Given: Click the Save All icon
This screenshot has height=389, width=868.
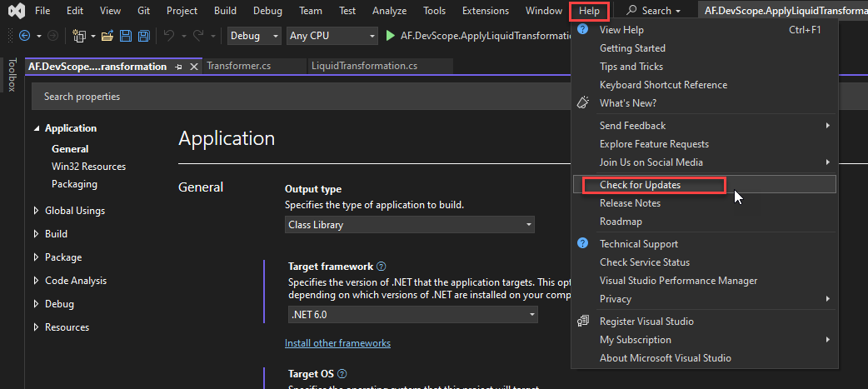Looking at the screenshot, I should 144,36.
